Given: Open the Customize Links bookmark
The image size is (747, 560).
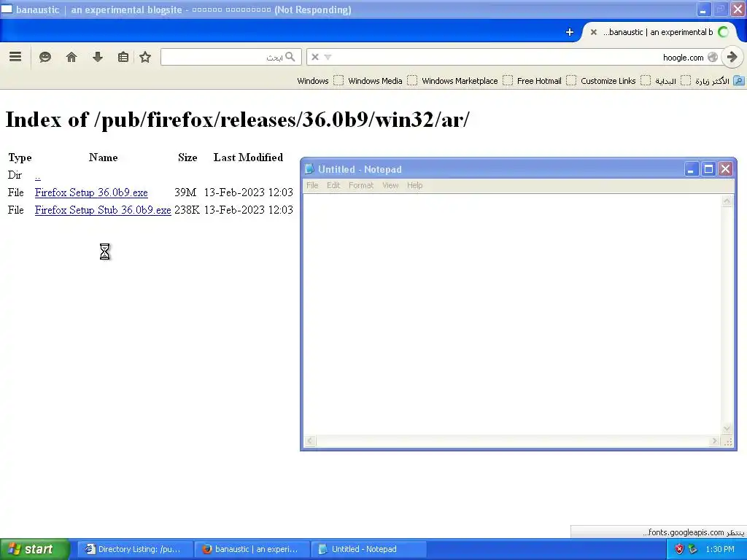Looking at the screenshot, I should pyautogui.click(x=616, y=81).
